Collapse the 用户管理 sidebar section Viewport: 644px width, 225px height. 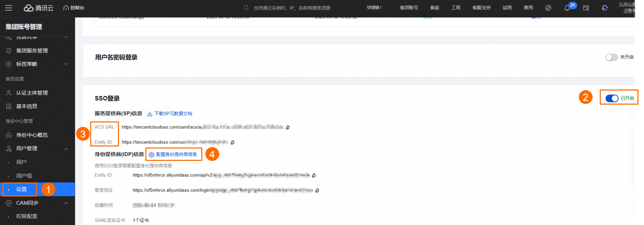tap(37, 149)
